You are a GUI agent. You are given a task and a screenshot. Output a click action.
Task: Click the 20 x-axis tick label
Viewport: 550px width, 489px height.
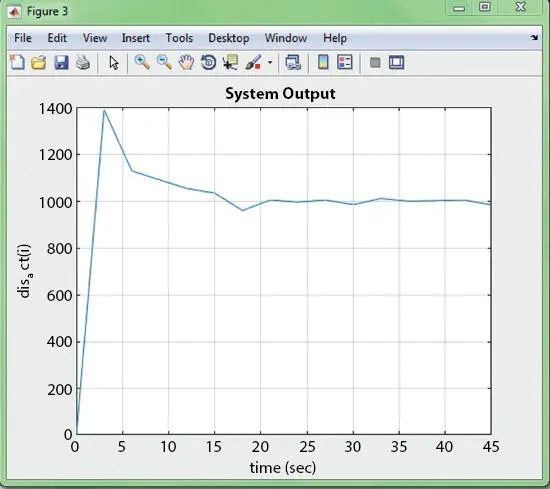[260, 447]
